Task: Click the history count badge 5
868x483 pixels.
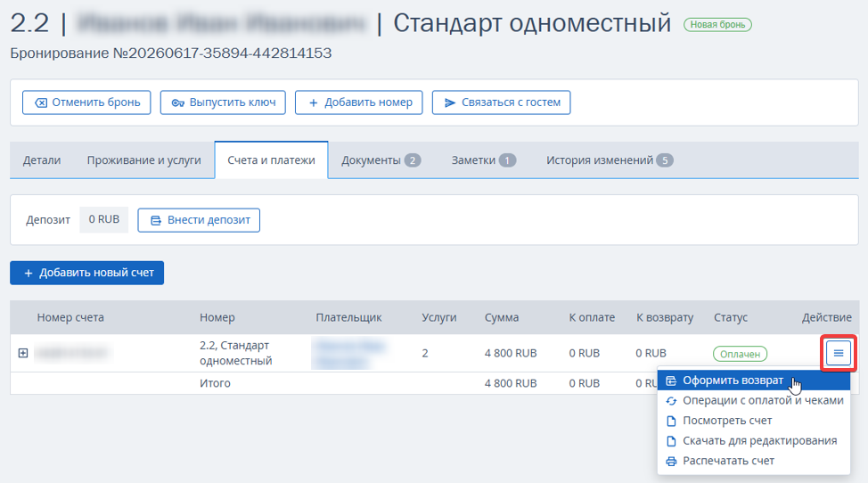Action: pyautogui.click(x=665, y=160)
